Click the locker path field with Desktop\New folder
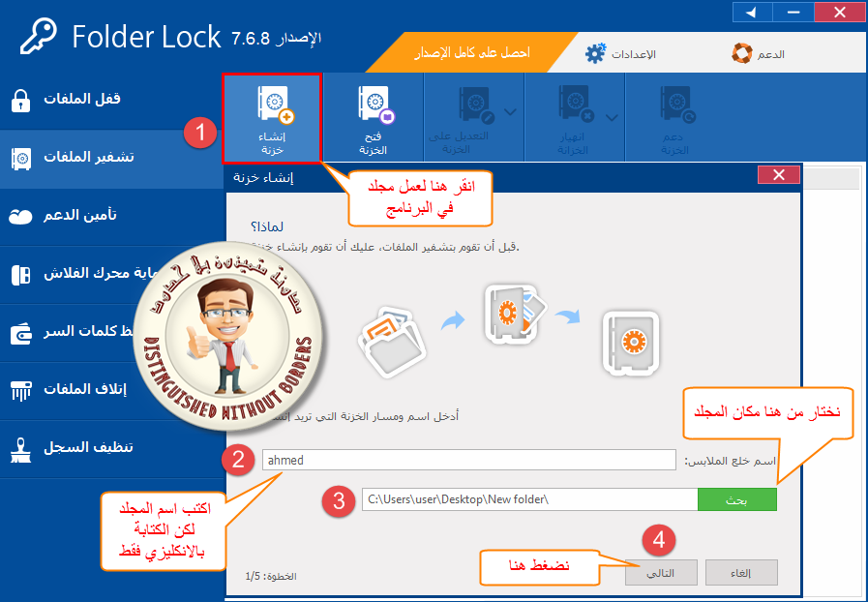 coord(529,499)
